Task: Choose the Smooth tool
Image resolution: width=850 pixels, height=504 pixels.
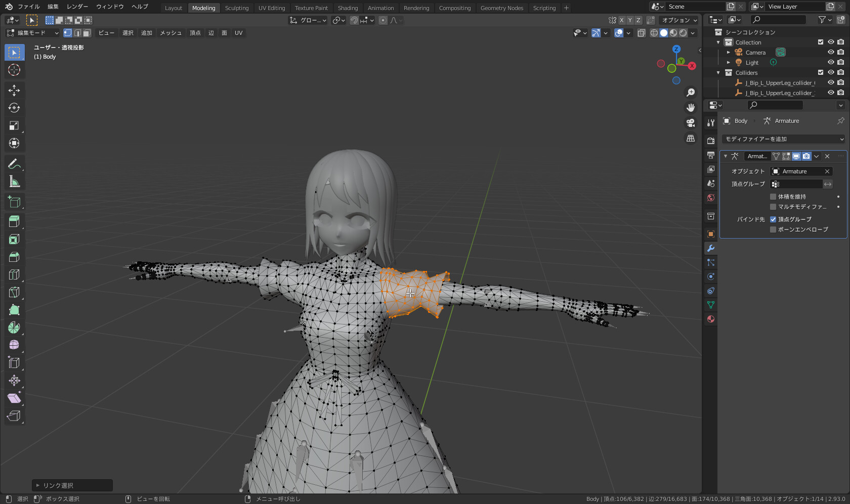Action: (14, 345)
